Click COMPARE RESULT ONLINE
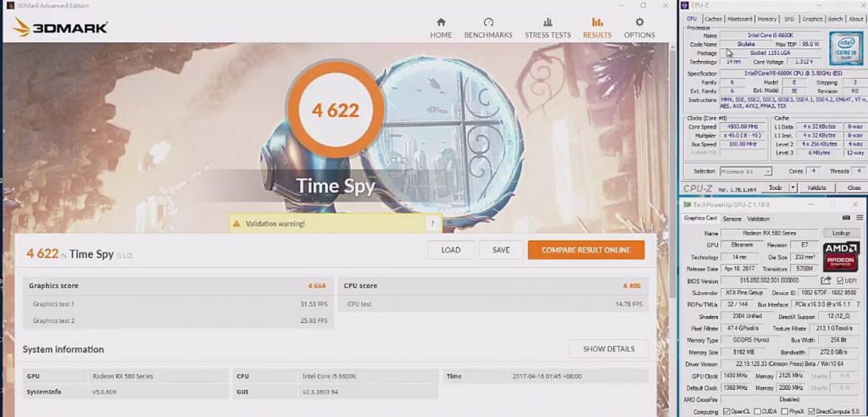 pyautogui.click(x=587, y=250)
